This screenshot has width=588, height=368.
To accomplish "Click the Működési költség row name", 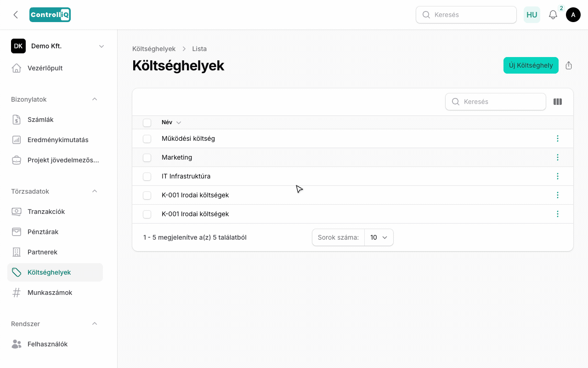I will click(x=188, y=138).
